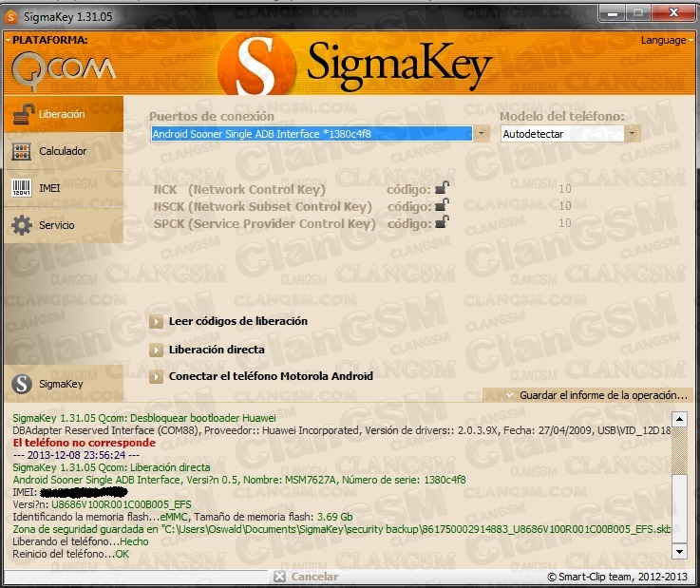700x588 pixels.
Task: Click the NCK attempts counter 10
Action: point(565,189)
